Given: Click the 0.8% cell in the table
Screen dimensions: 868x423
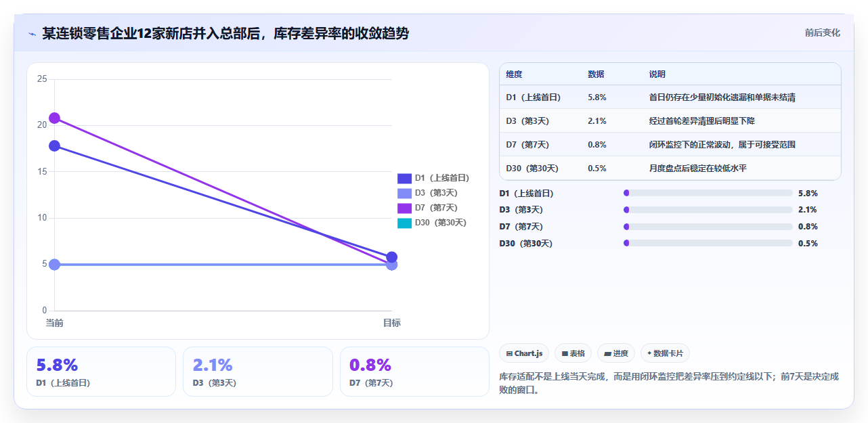Looking at the screenshot, I should pyautogui.click(x=596, y=145).
